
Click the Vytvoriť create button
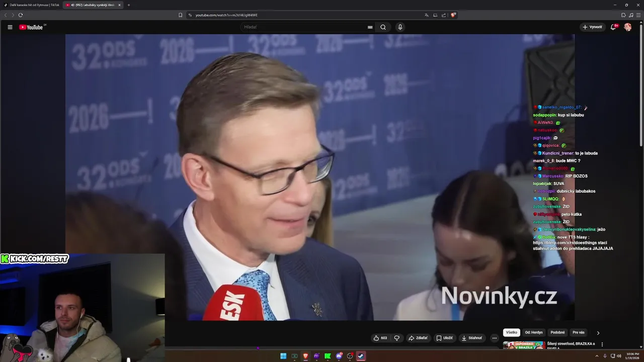tap(592, 27)
